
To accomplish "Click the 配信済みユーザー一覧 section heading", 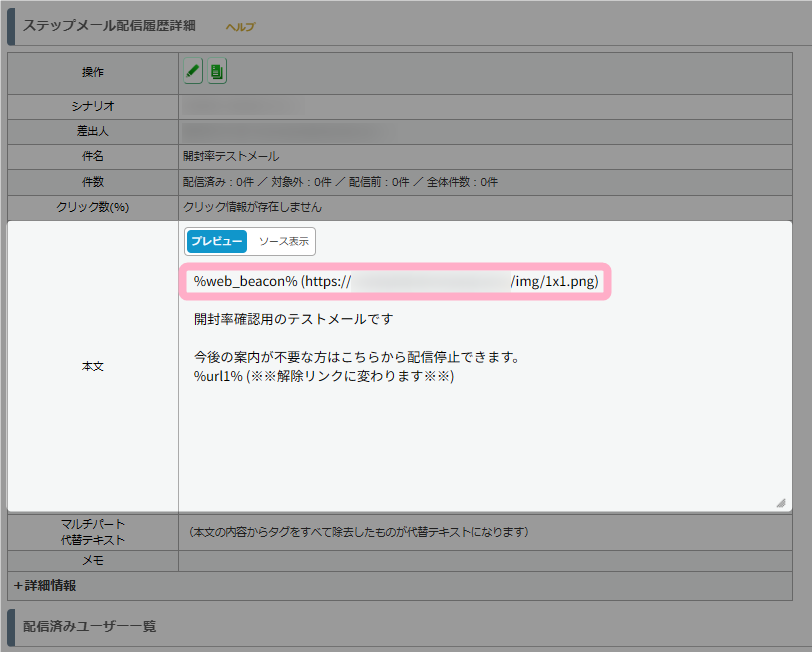I will coord(90,627).
